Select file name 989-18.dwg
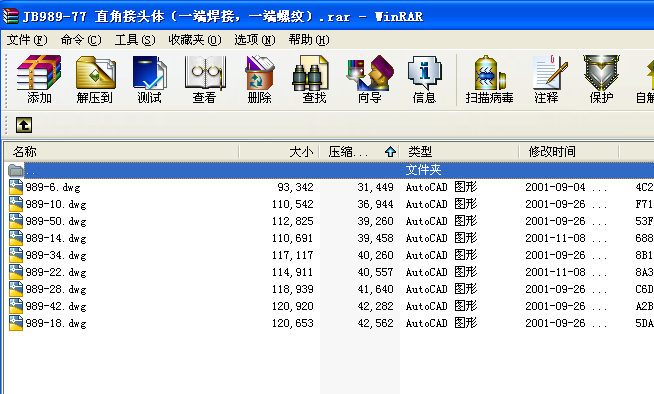 click(x=56, y=324)
